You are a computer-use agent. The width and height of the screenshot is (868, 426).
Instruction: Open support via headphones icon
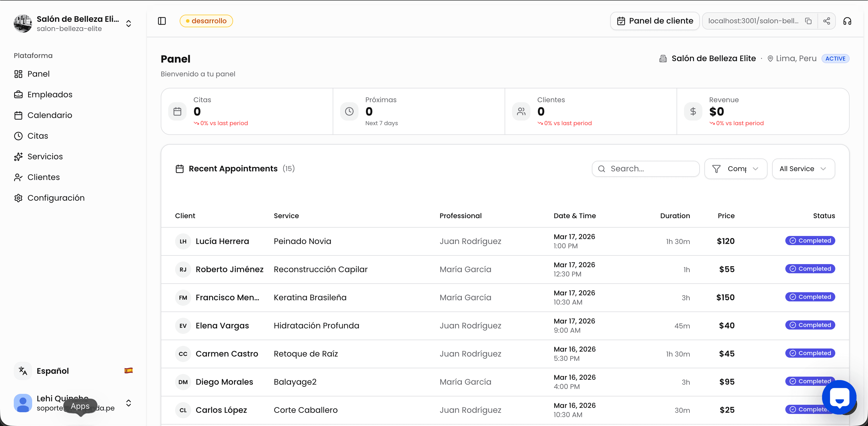click(847, 21)
